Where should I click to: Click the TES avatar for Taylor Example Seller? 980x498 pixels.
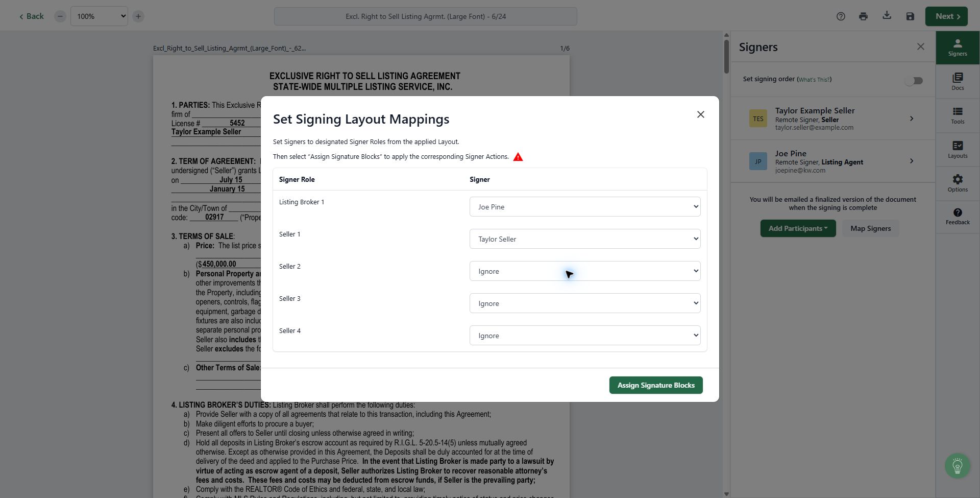[x=758, y=118]
